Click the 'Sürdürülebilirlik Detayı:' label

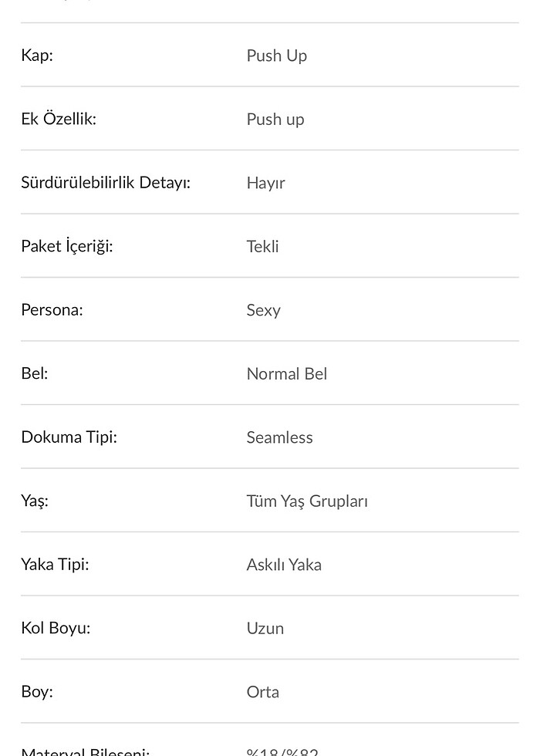(106, 183)
